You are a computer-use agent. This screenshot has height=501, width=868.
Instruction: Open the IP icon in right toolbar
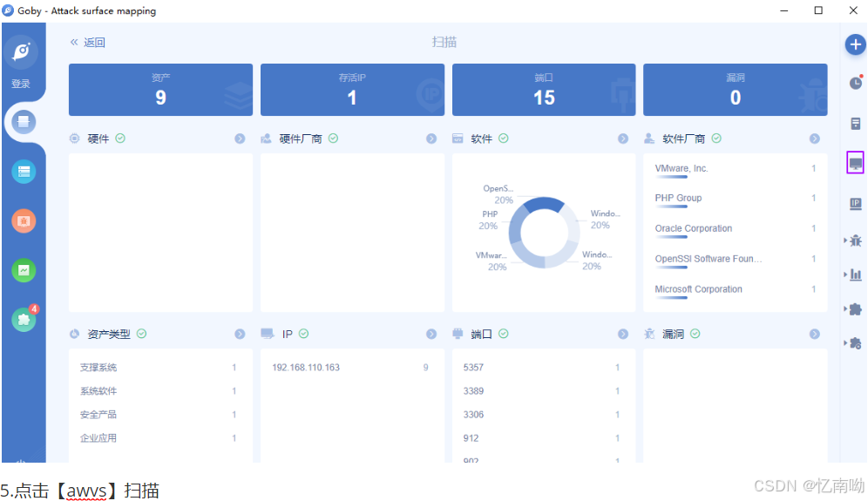pos(855,204)
